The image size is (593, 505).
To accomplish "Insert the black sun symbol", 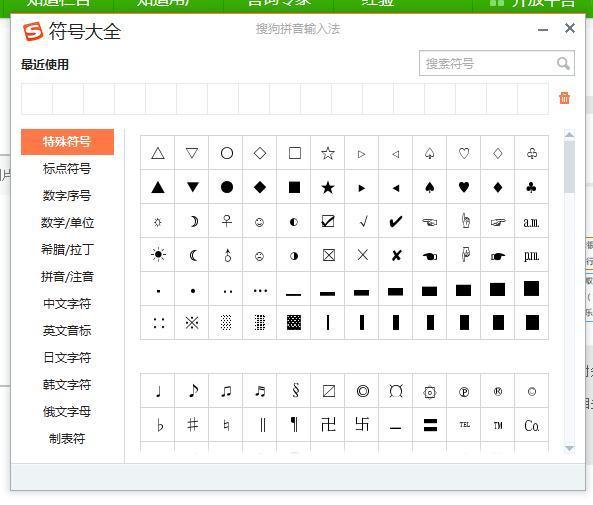I will click(x=158, y=255).
